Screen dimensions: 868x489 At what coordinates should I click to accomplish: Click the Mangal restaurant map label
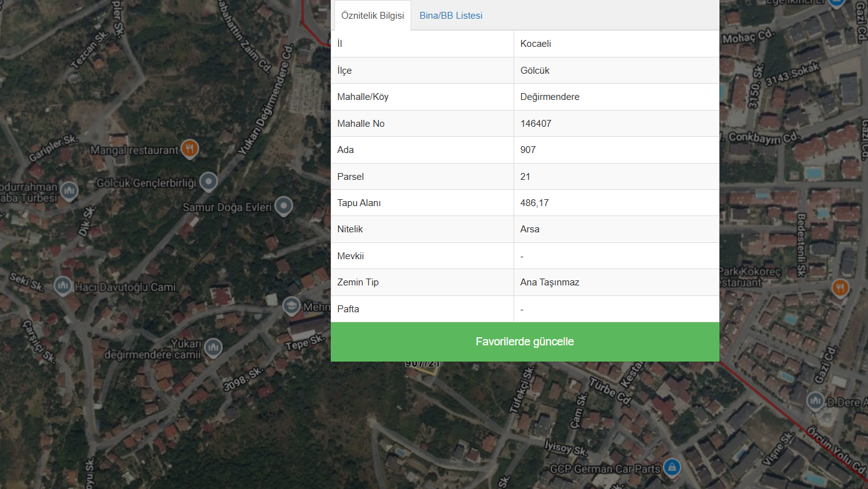(x=134, y=151)
